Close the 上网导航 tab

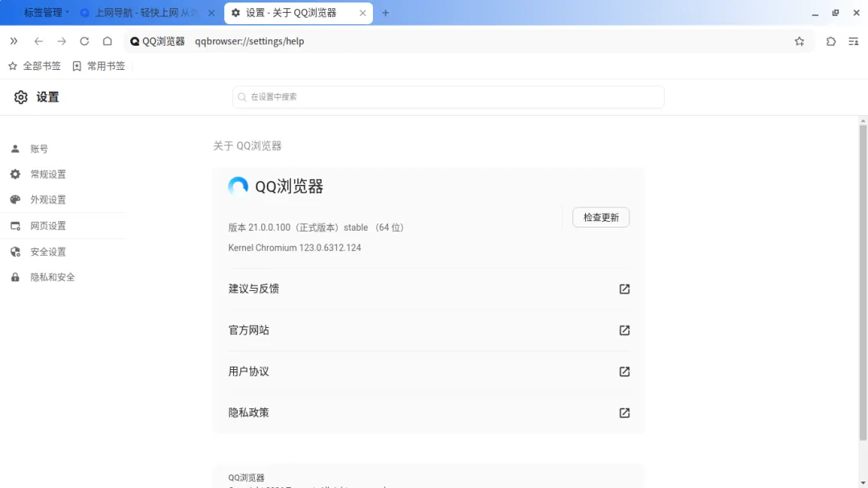pos(211,13)
